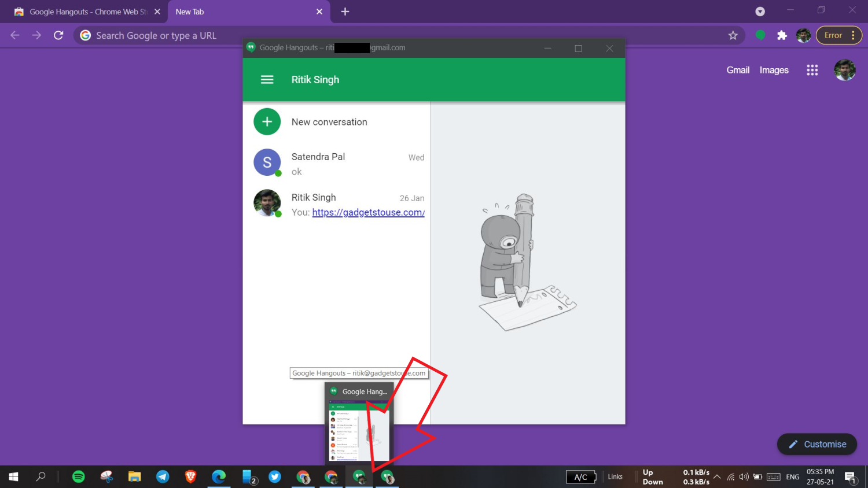Select the 'ok' message preview under Satendra Pal
Screen dimensions: 868x488
(296, 172)
